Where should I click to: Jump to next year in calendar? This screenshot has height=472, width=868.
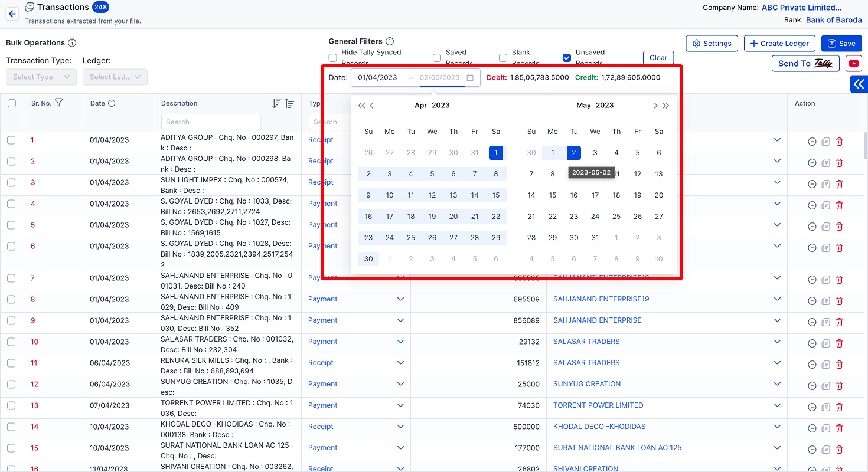click(x=666, y=106)
